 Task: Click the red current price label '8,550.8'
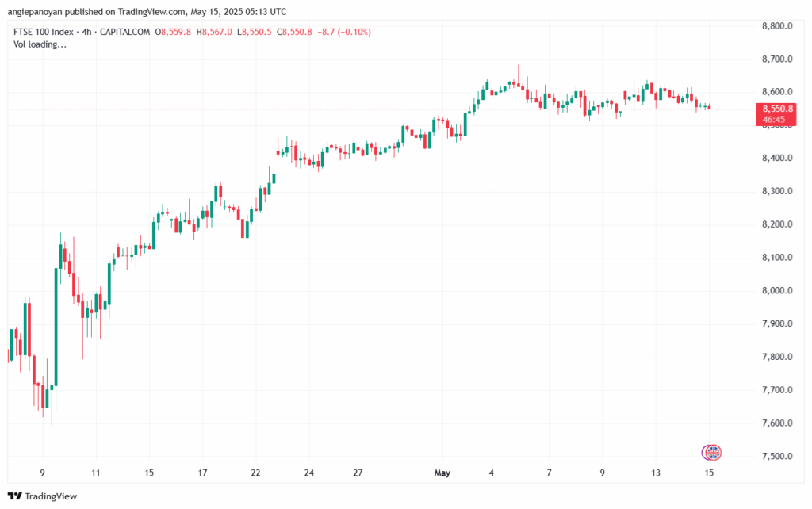coord(778,109)
